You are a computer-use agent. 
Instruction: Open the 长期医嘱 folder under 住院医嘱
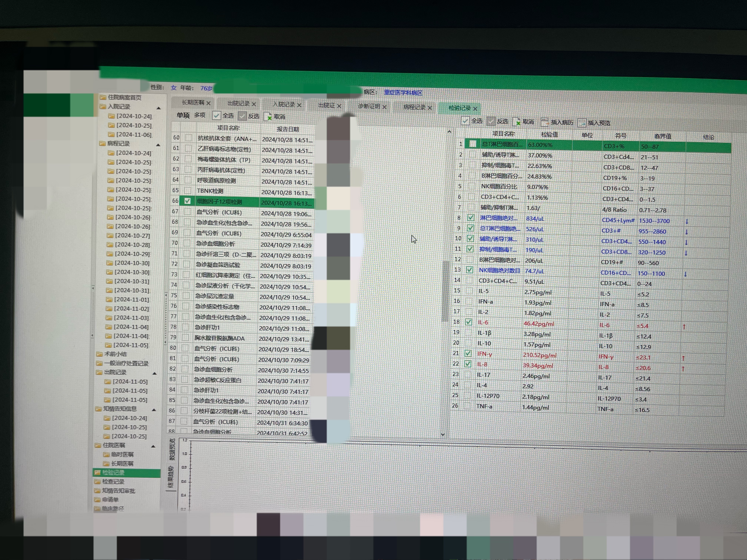click(118, 464)
